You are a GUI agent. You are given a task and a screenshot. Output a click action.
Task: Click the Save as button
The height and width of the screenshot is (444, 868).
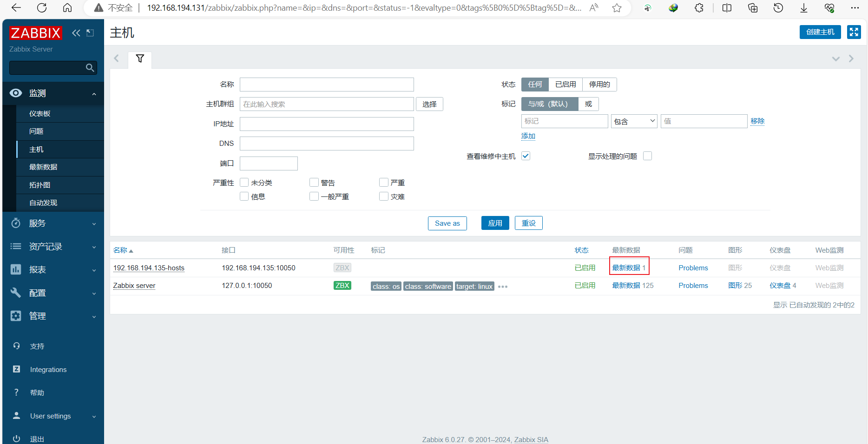pos(447,223)
